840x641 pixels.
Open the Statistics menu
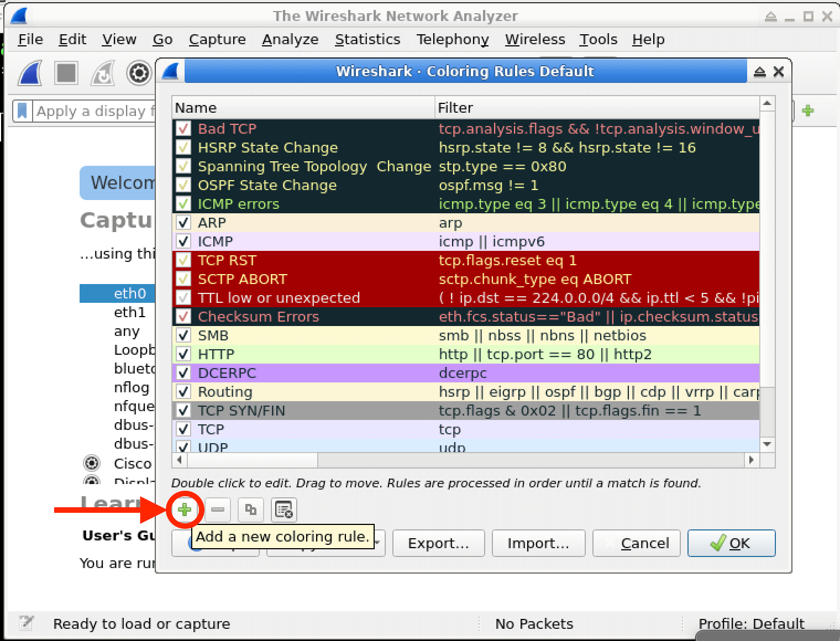click(x=368, y=40)
